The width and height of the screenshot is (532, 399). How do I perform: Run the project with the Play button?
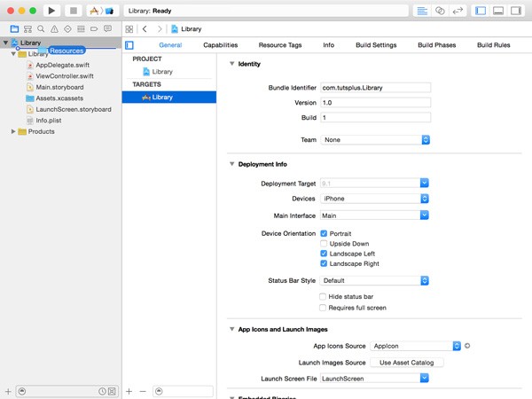pyautogui.click(x=51, y=11)
